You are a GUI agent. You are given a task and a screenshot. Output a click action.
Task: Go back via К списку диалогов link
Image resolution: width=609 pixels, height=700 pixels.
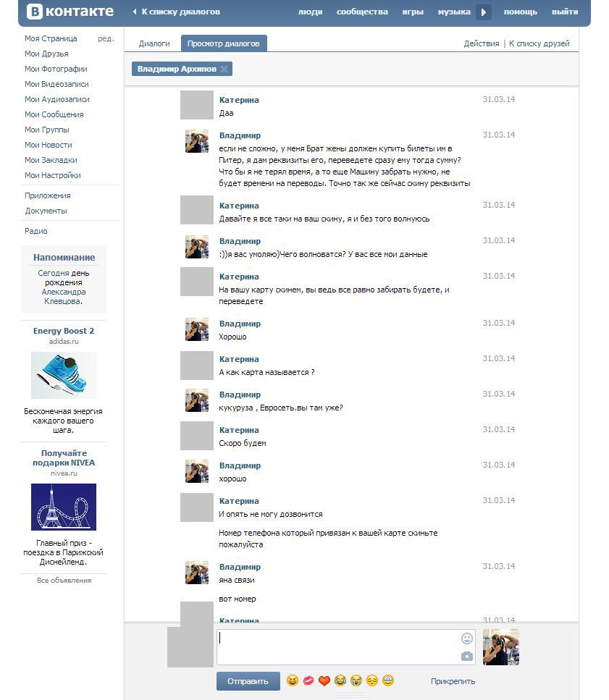[x=180, y=12]
